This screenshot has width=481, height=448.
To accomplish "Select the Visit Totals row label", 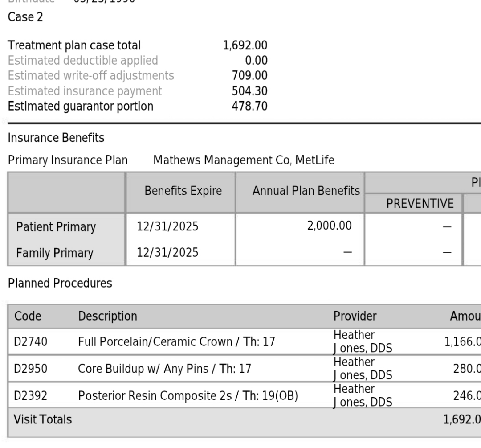I will (x=43, y=419).
